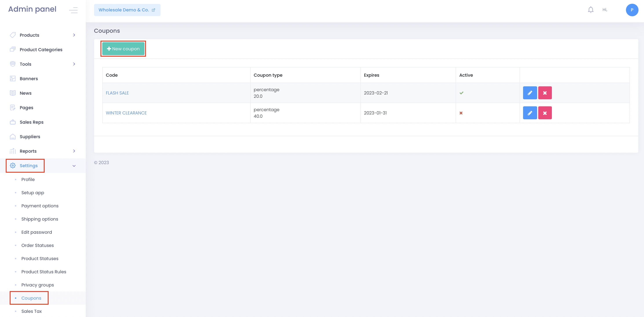644x317 pixels.
Task: Collapse the Settings menu chevron
Action: coord(74,166)
